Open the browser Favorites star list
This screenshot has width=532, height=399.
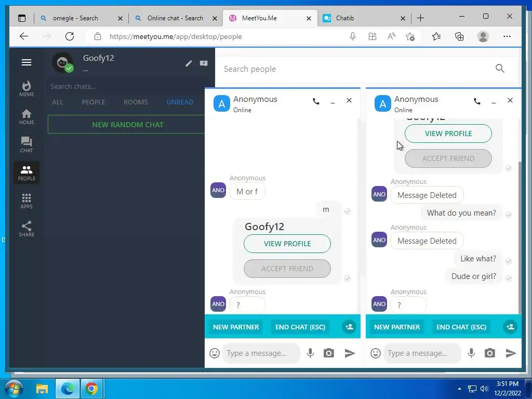[x=436, y=36]
